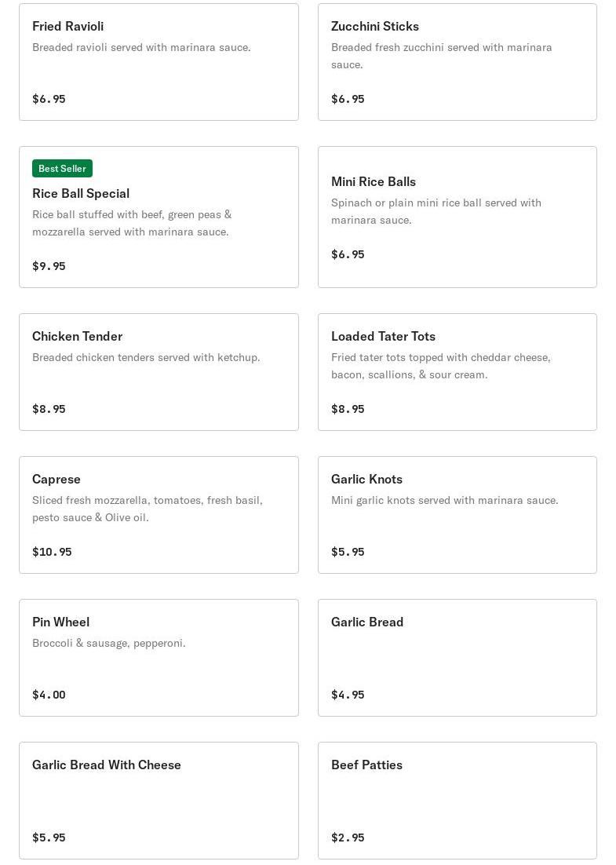Screen dimensions: 616x865
Task: Select Zucchini Sticks item card
Action: click(457, 62)
